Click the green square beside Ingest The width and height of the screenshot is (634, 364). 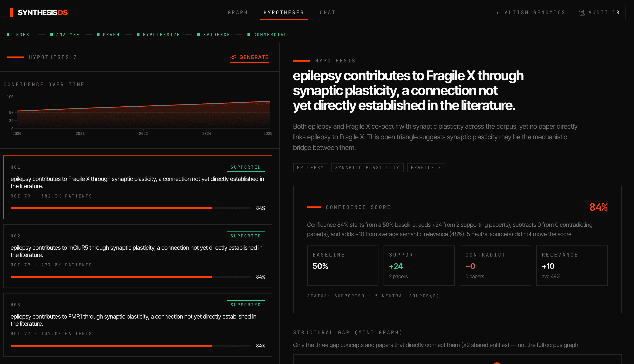8,35
